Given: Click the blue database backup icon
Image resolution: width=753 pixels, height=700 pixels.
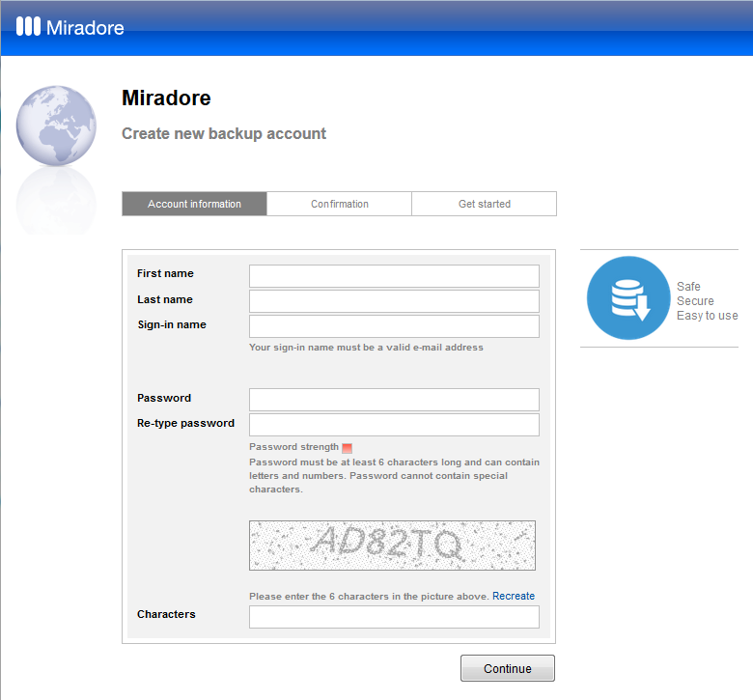Looking at the screenshot, I should 628,298.
